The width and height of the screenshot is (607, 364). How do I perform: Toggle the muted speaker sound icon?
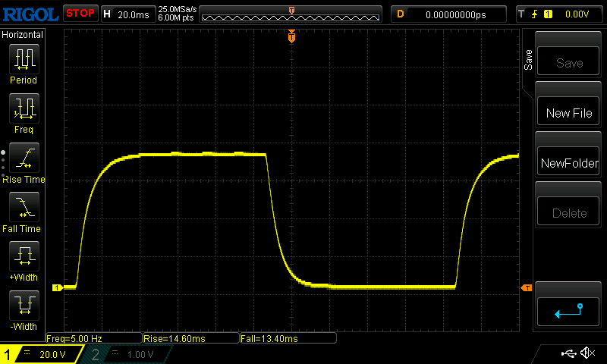(x=587, y=353)
